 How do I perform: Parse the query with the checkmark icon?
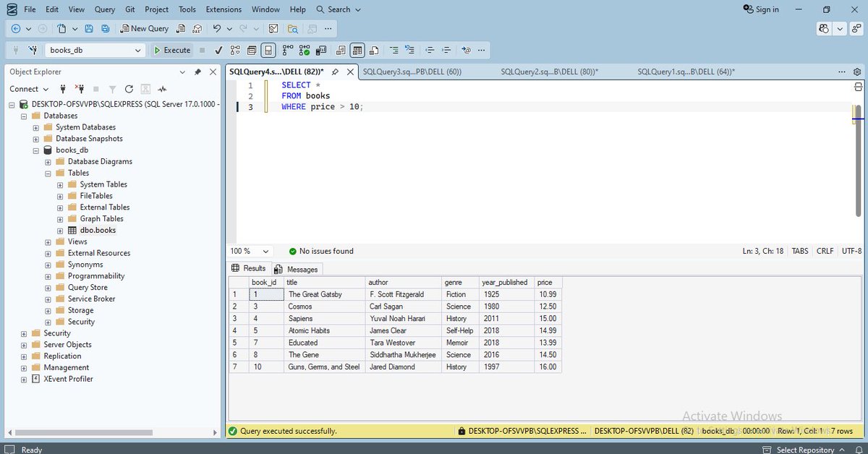click(218, 50)
